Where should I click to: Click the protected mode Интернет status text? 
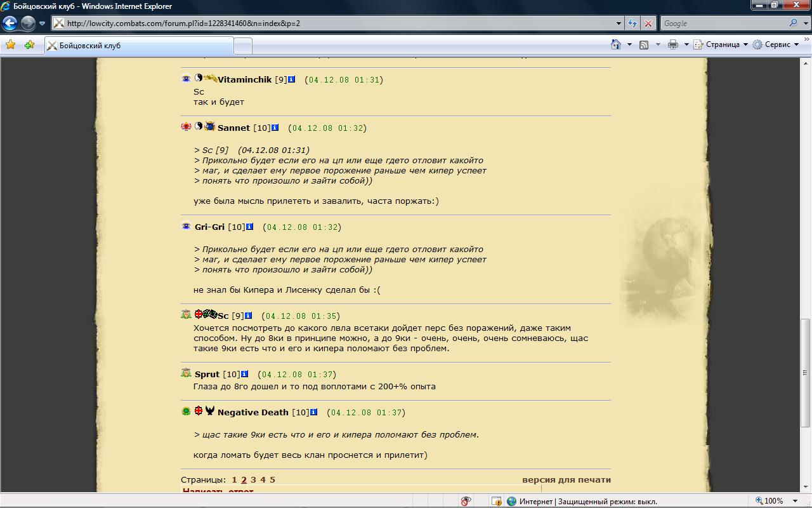(x=587, y=501)
